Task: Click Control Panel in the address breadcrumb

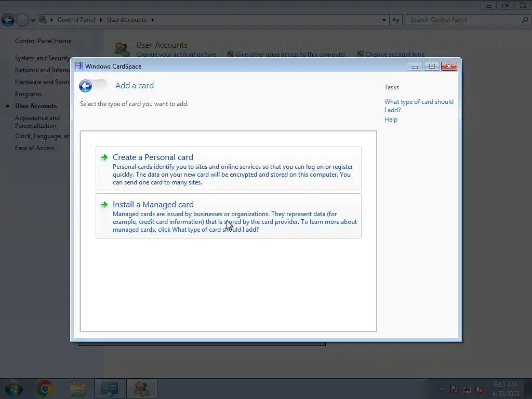Action: point(76,20)
